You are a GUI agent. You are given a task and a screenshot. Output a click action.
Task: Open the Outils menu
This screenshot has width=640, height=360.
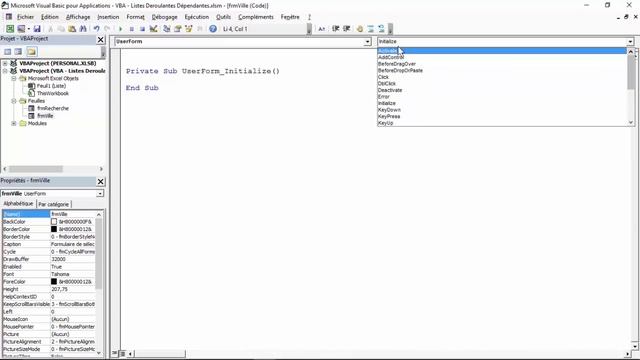[223, 17]
